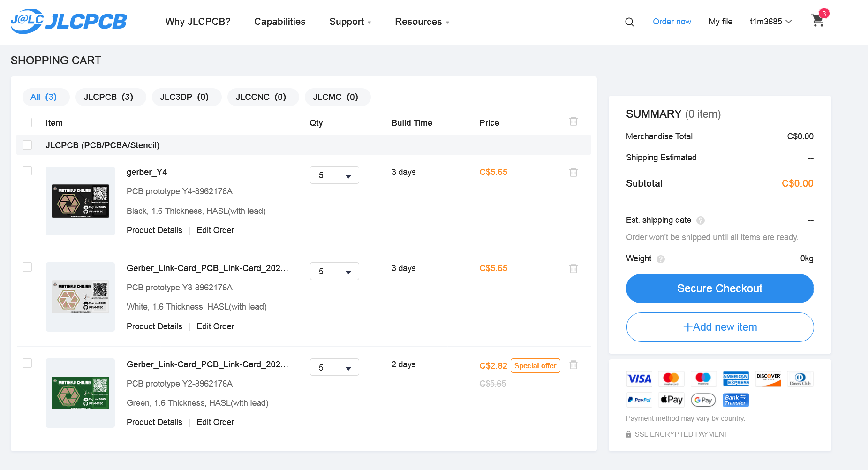868x470 pixels.
Task: Expand the Resources menu
Action: coord(422,22)
